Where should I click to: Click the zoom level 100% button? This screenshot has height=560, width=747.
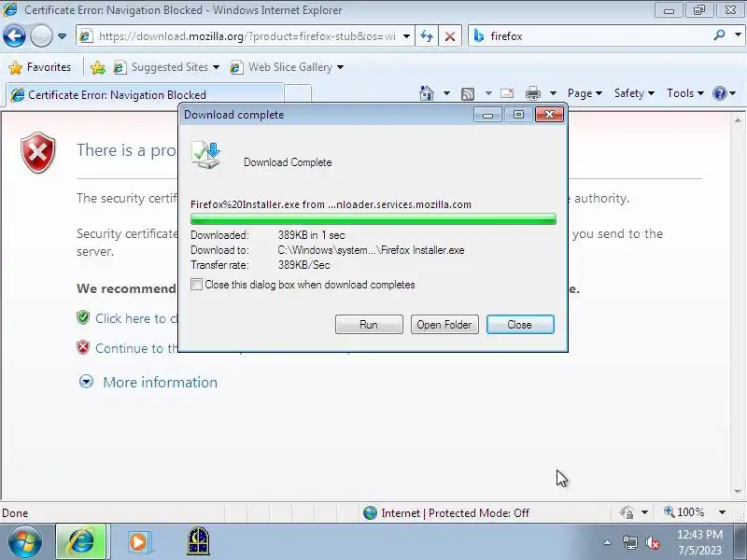click(x=684, y=512)
